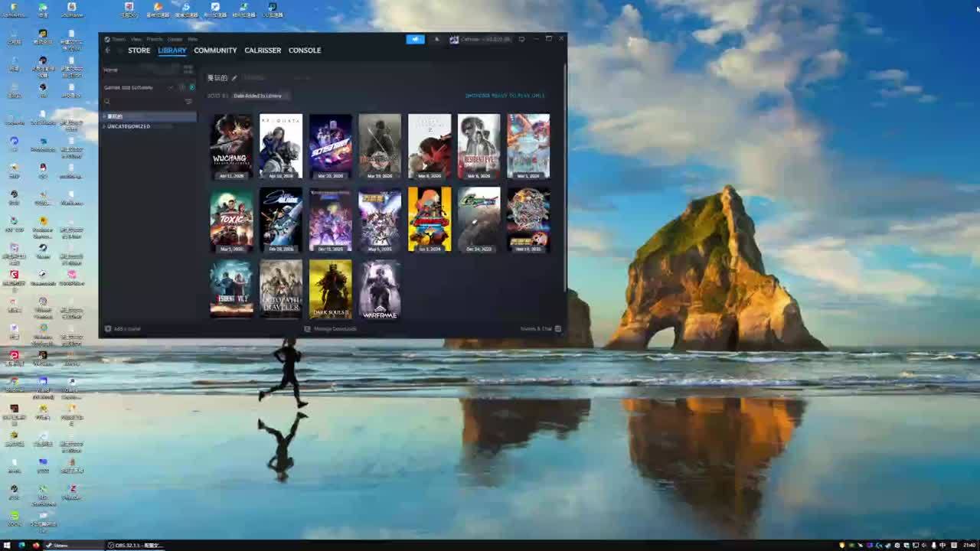Open Manage Downloads at the bottom

point(331,329)
